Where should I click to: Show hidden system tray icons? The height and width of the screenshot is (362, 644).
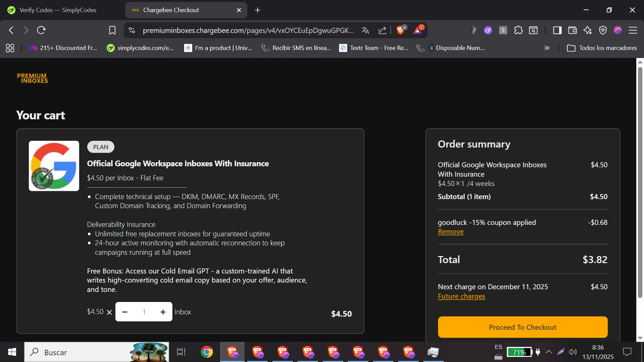(549, 352)
